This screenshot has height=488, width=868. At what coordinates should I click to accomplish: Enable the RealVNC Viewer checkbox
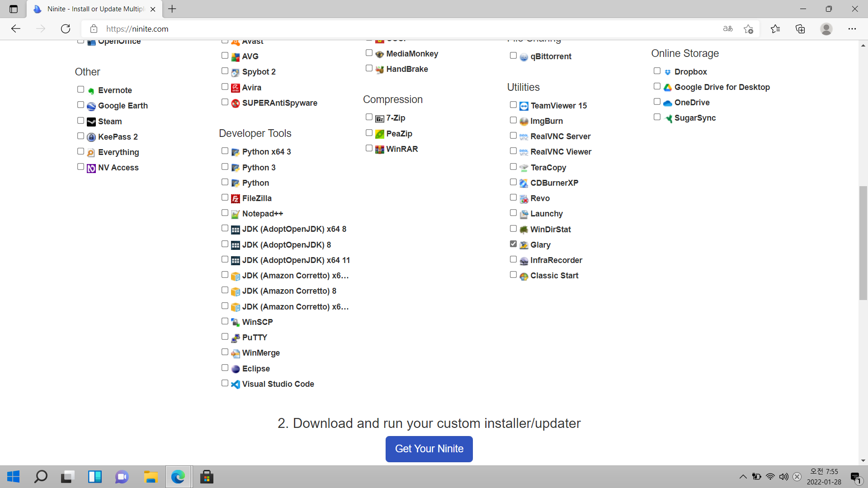(513, 151)
